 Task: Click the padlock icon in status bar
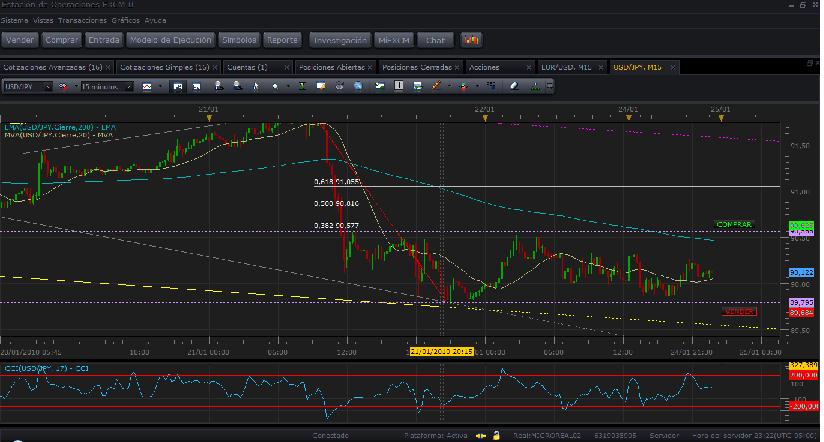pyautogui.click(x=495, y=435)
